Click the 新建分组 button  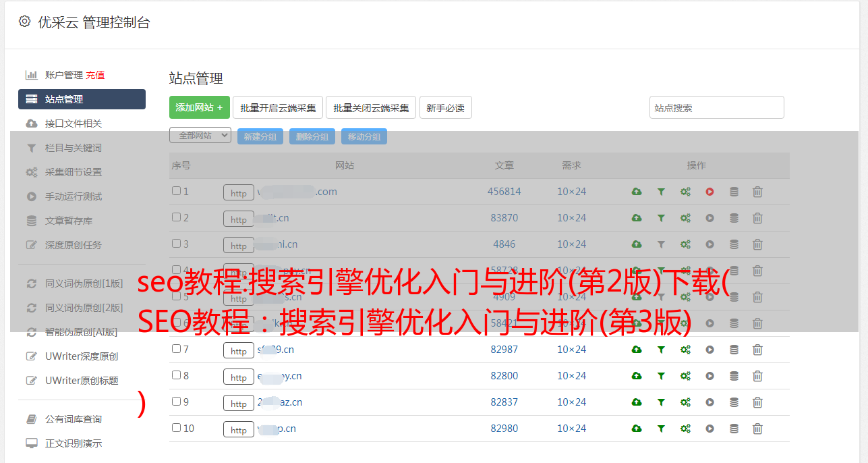[260, 136]
